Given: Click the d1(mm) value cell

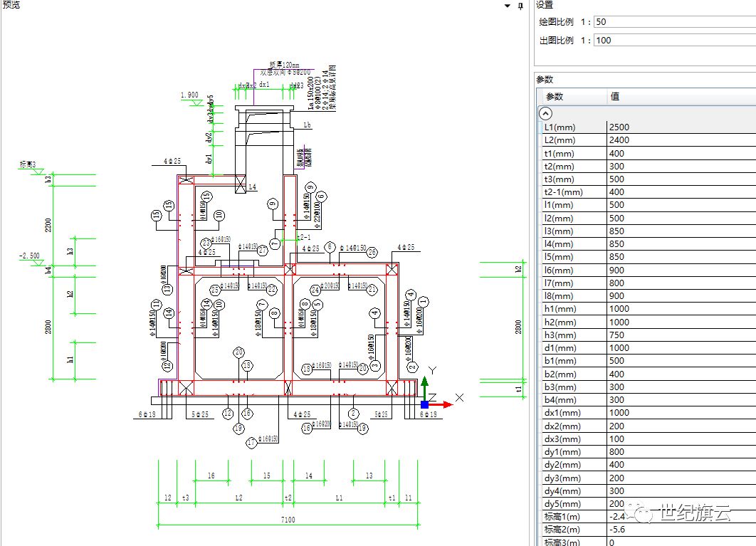Looking at the screenshot, I should [681, 348].
